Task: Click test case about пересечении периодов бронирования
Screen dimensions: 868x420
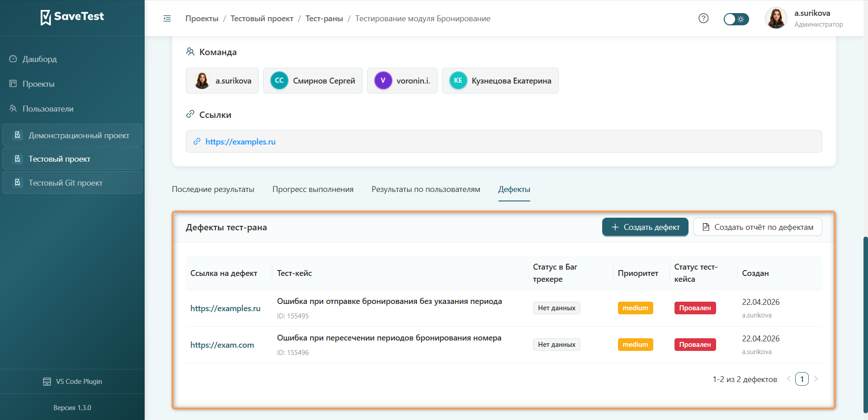Action: 389,338
